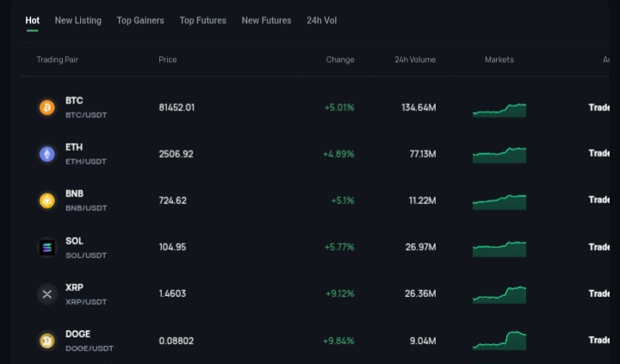
Task: Click the 9.04M volume value
Action: [x=423, y=341]
